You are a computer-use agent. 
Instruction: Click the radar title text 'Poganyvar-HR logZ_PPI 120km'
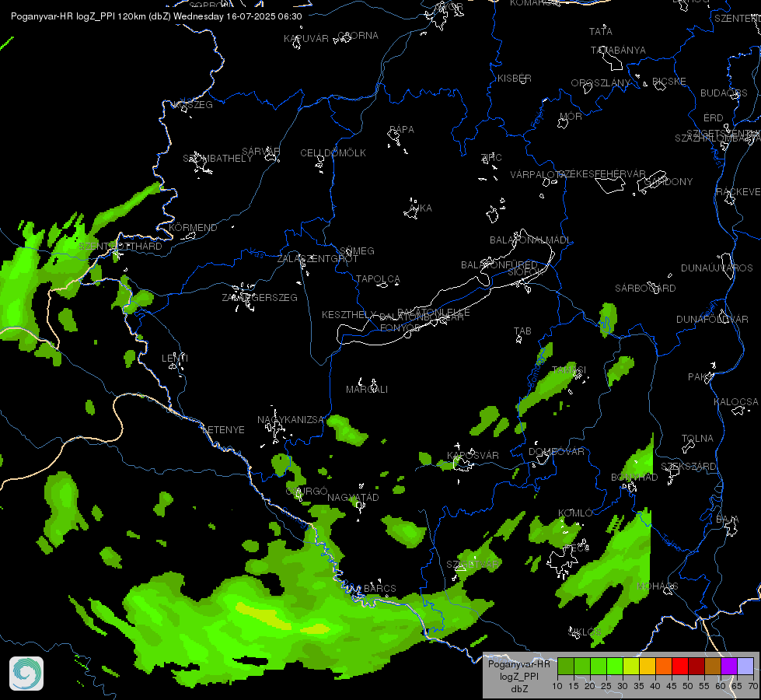click(77, 16)
